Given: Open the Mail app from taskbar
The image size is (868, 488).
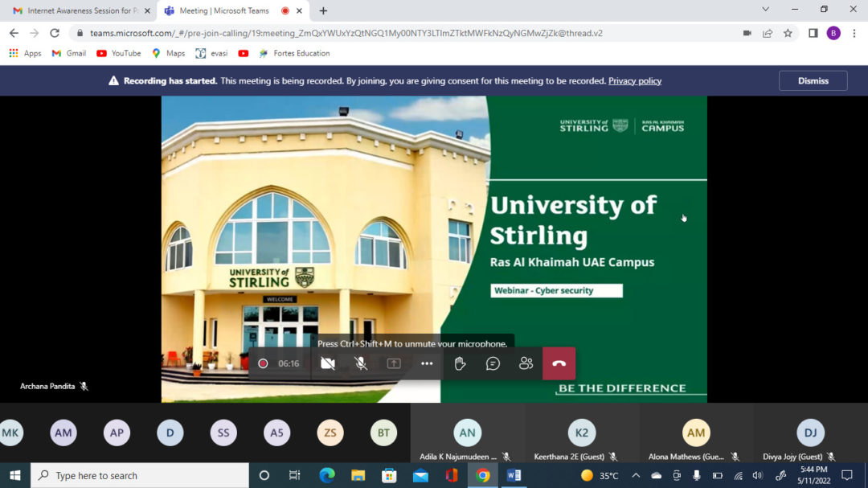Looking at the screenshot, I should point(420,475).
